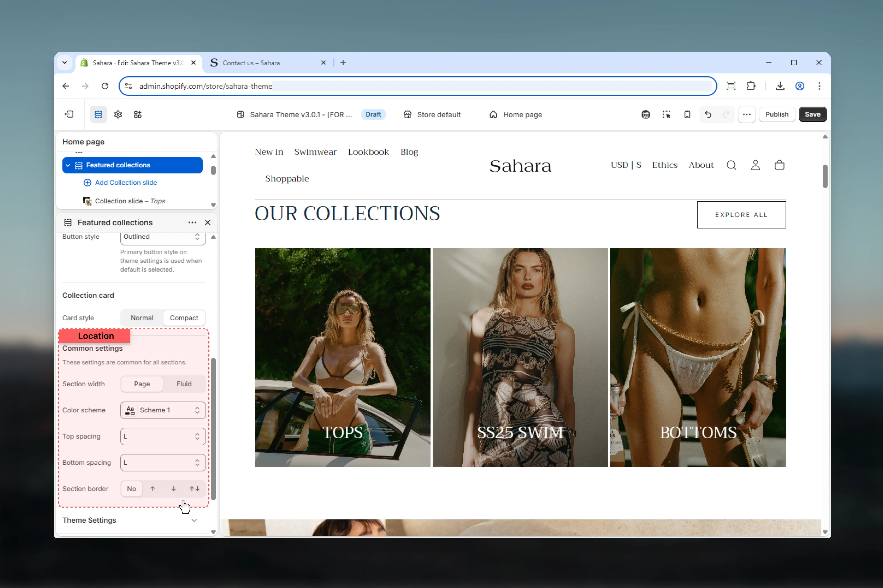Open the Swimwear menu item
883x588 pixels.
tap(315, 152)
